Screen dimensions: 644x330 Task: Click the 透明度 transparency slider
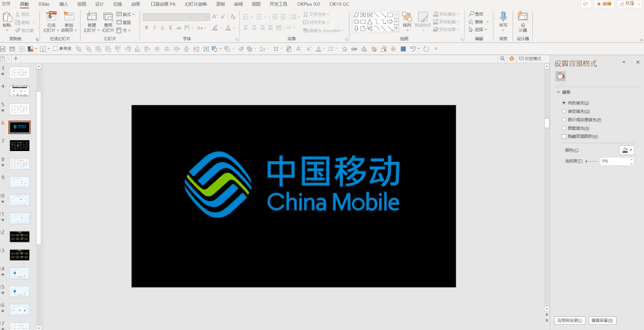pyautogui.click(x=591, y=161)
